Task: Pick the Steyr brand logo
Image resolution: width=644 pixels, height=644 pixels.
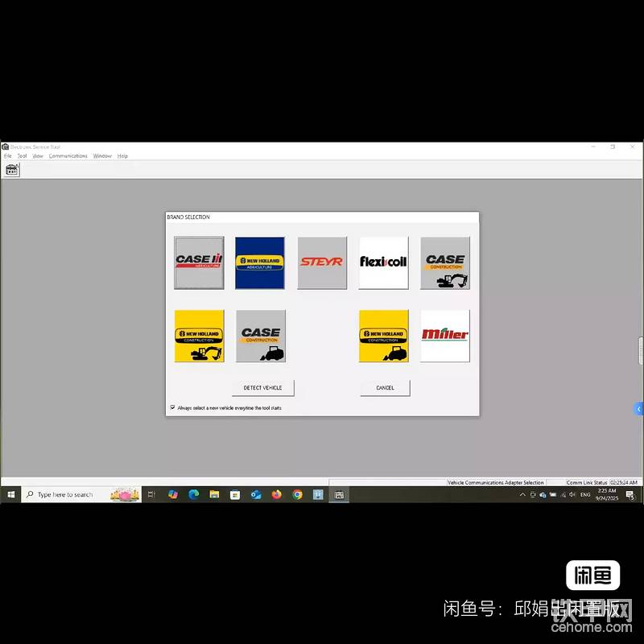Action: (x=322, y=262)
